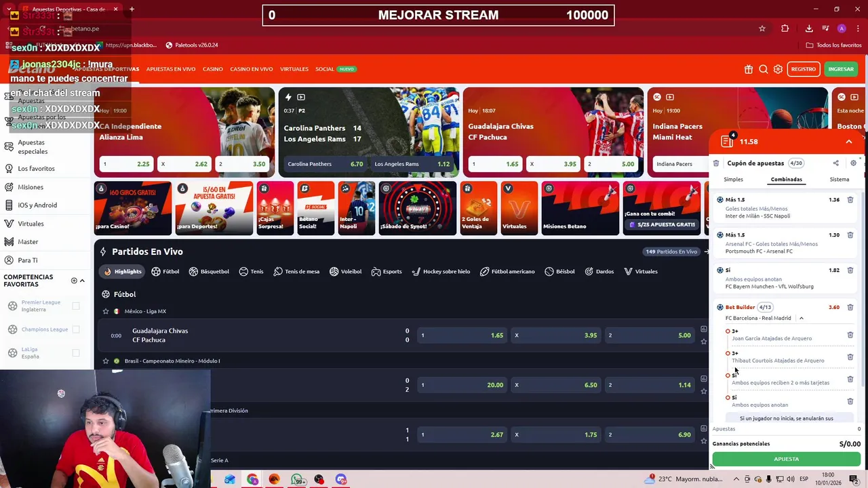Open the Master sidebar item
Screen dimensions: 868x488
coord(28,242)
